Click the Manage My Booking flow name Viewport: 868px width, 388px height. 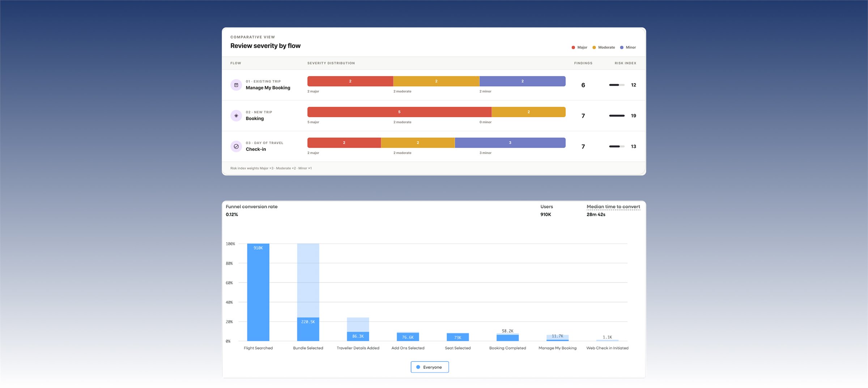tap(268, 88)
